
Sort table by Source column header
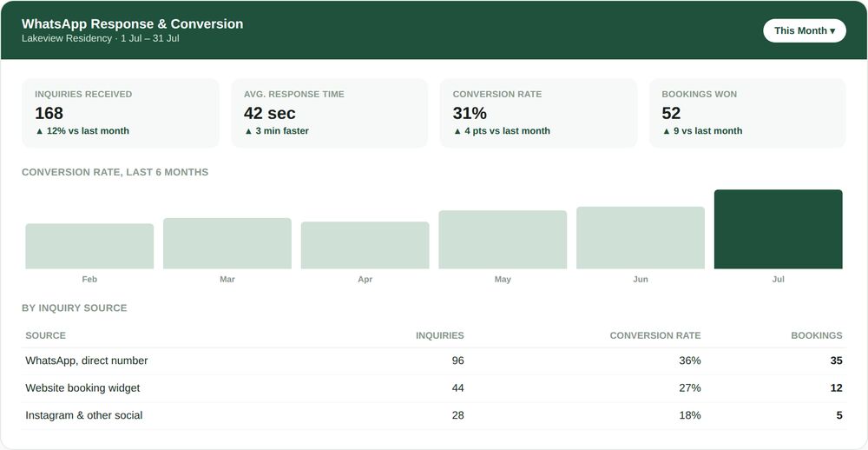tap(45, 335)
